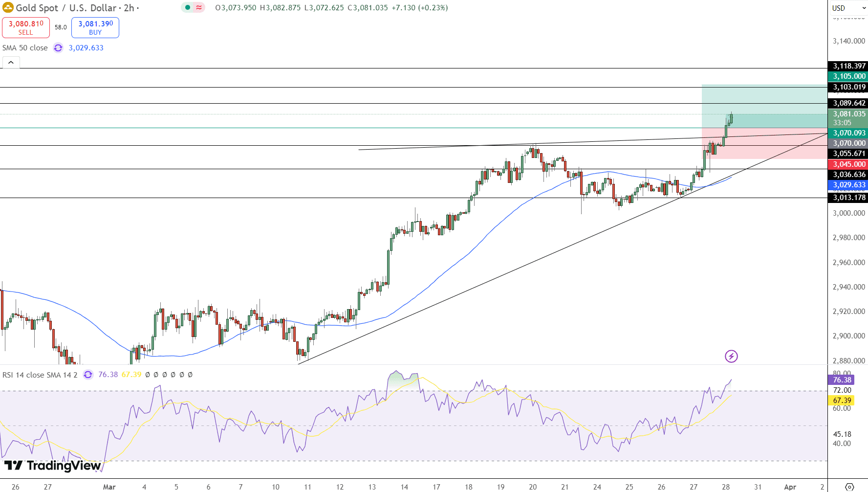Click the low value L3,072.625
This screenshot has width=868, height=492.
[324, 8]
